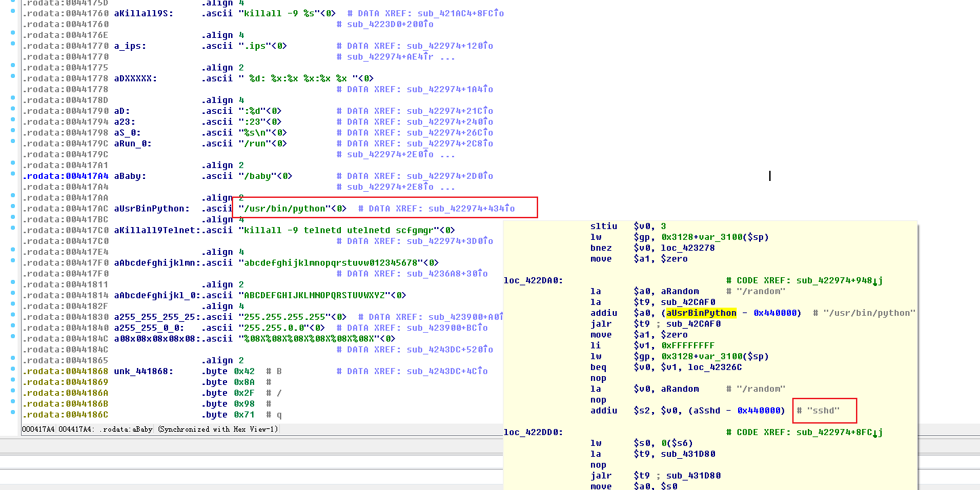Jump to sub_422974+2E8 xref
This screenshot has width=980, height=490.
tap(390, 187)
